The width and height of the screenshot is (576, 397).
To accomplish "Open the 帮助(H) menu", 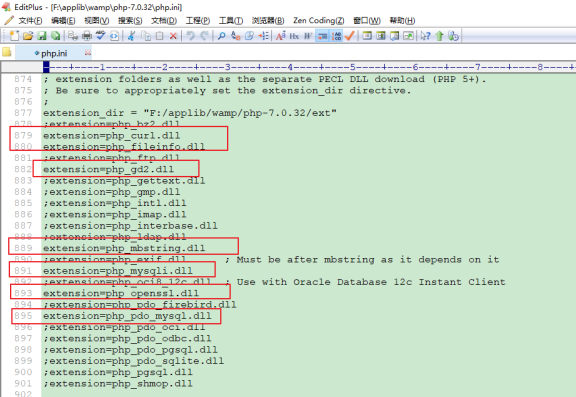I will point(402,21).
